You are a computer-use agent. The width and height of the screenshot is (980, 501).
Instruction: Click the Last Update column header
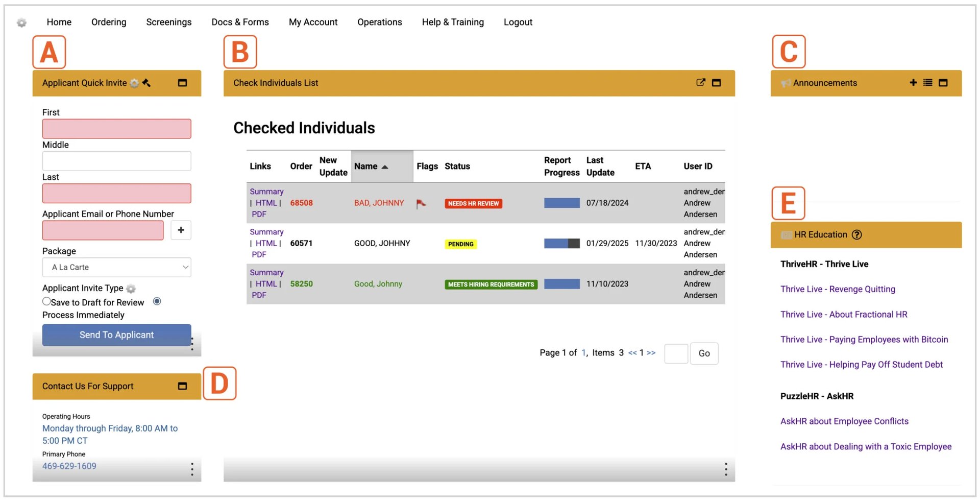(600, 166)
